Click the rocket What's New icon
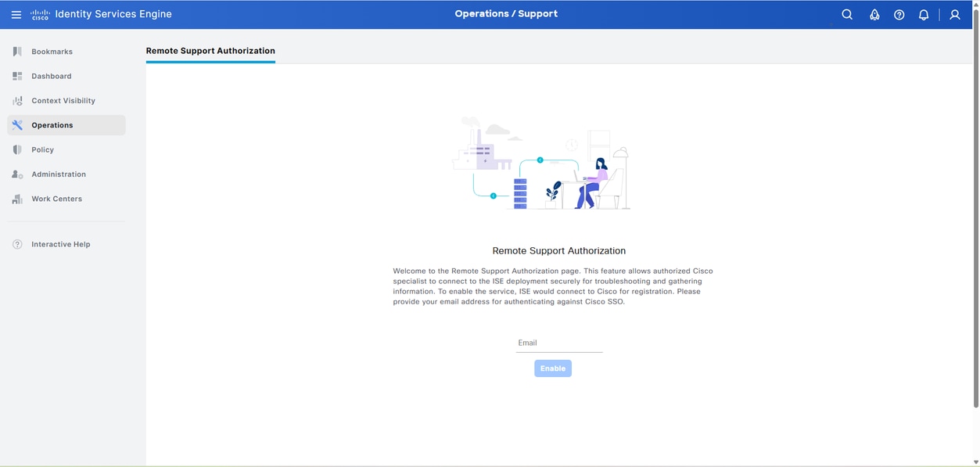Viewport: 980px width, 467px height. [874, 13]
